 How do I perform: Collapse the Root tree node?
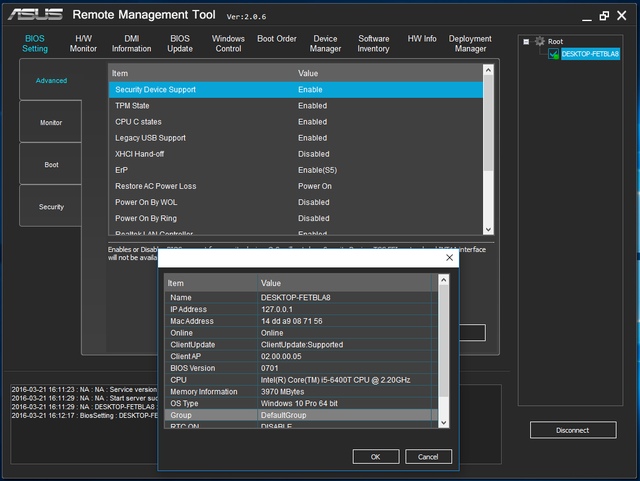click(526, 41)
